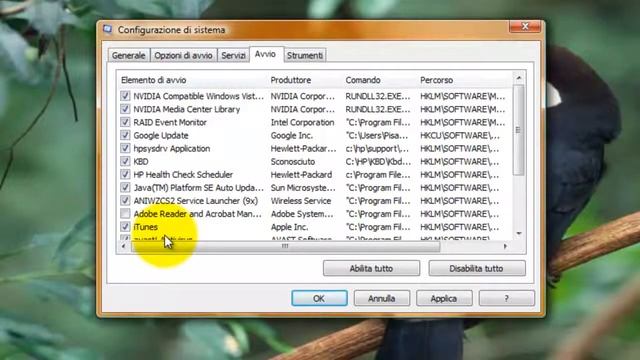Click the Disabilita tutto button

[477, 268]
